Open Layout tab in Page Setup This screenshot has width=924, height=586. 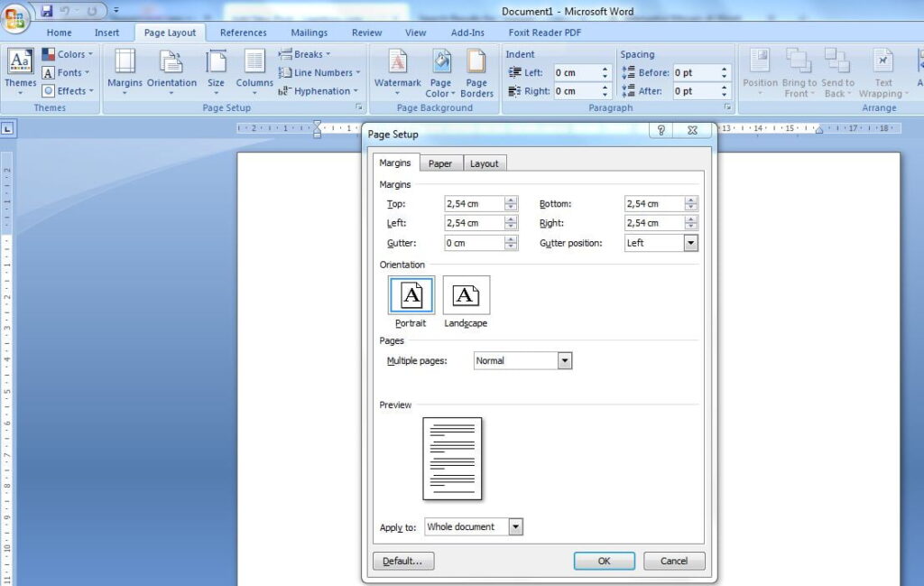(x=485, y=163)
